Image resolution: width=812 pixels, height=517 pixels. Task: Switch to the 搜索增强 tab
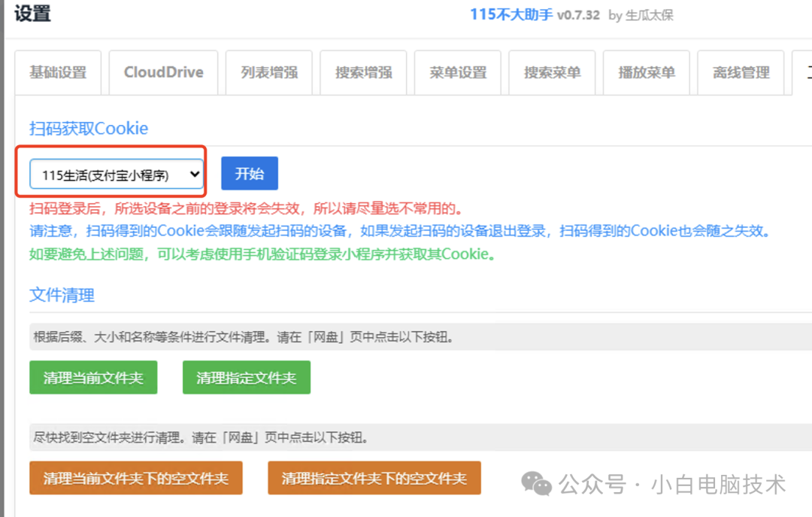point(363,72)
